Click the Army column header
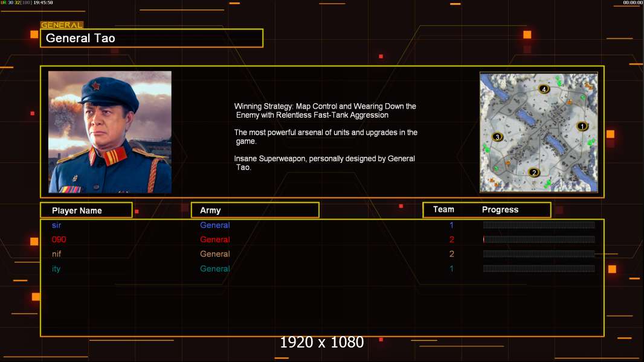The width and height of the screenshot is (644, 362). pyautogui.click(x=255, y=211)
